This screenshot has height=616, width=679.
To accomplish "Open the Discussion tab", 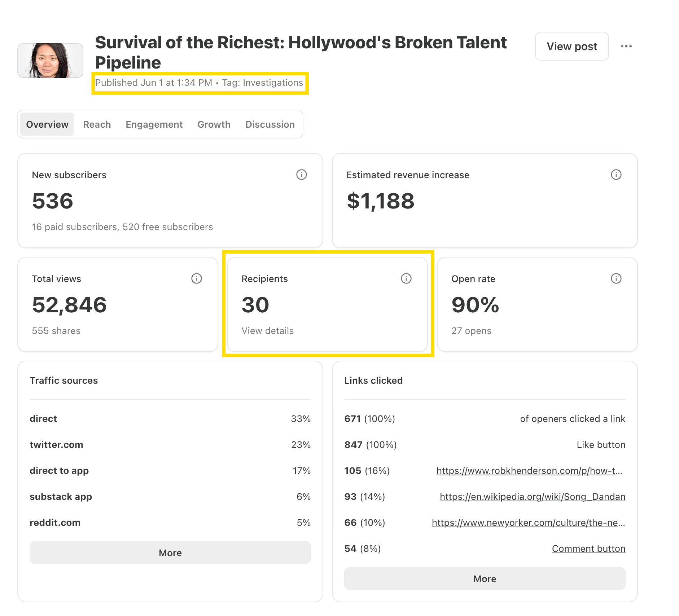I will tap(270, 124).
